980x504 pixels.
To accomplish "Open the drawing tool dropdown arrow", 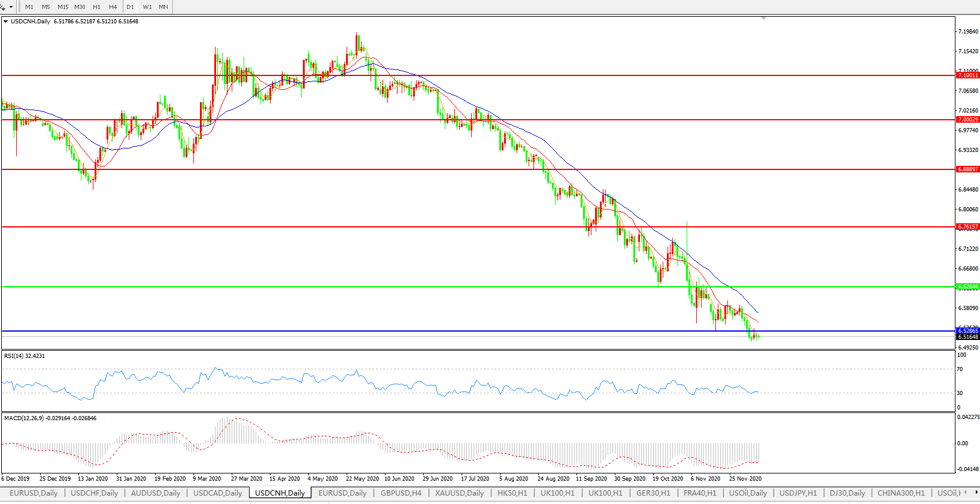I will pyautogui.click(x=11, y=7).
